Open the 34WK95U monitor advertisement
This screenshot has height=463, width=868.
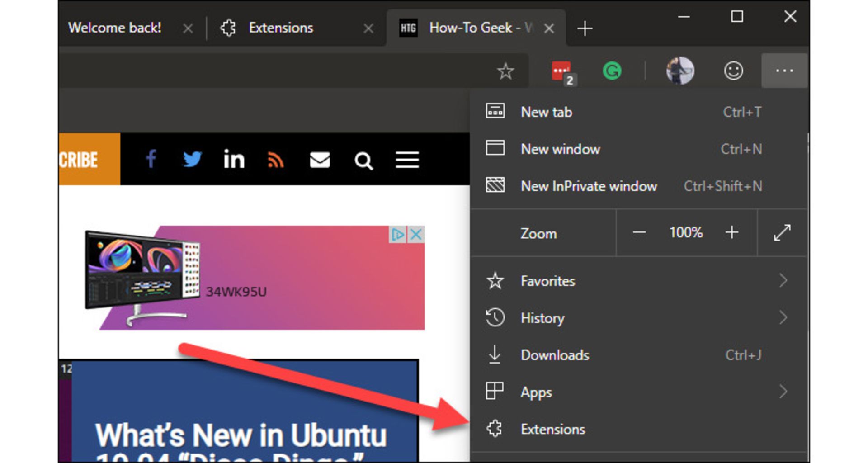[255, 278]
